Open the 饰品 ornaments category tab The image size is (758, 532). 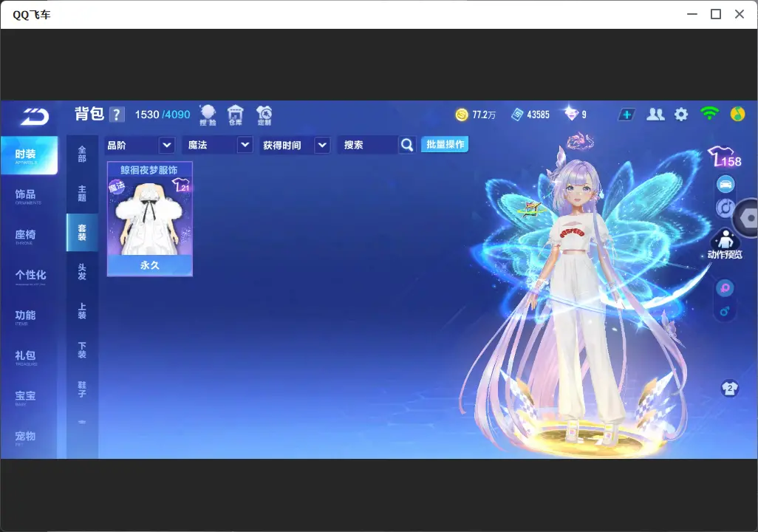(x=29, y=195)
